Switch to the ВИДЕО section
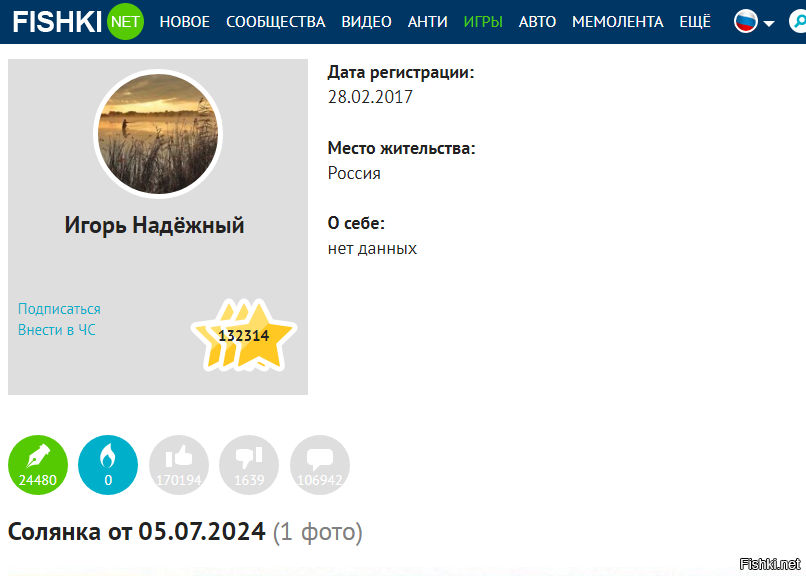Viewport: 806px width, 576px height. [x=367, y=22]
